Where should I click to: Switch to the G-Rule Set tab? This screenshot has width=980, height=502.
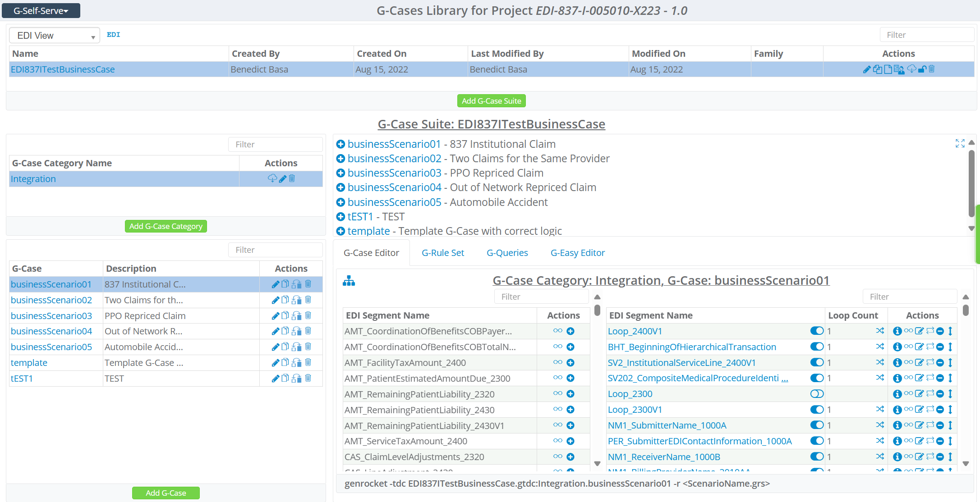[442, 253]
